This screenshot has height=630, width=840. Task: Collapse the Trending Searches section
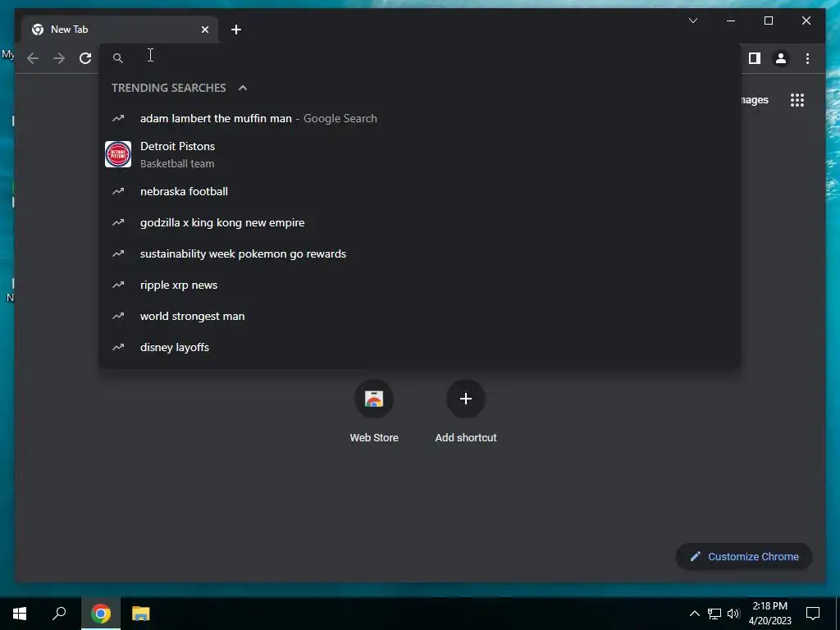click(243, 88)
